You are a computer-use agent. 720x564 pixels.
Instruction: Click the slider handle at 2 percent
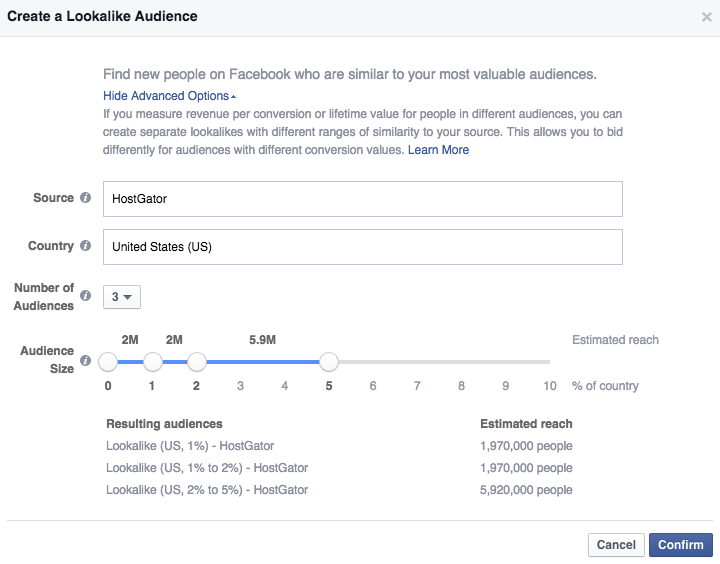tap(197, 362)
